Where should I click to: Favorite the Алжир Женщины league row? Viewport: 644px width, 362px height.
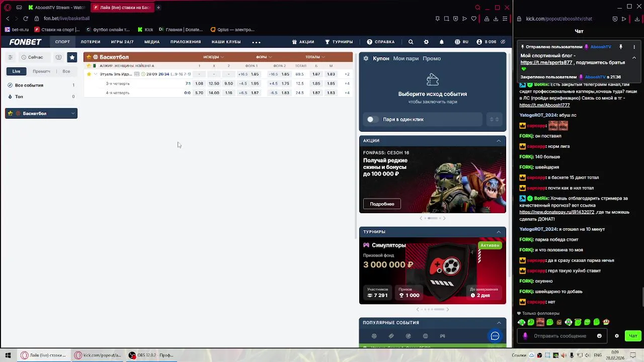click(x=89, y=66)
